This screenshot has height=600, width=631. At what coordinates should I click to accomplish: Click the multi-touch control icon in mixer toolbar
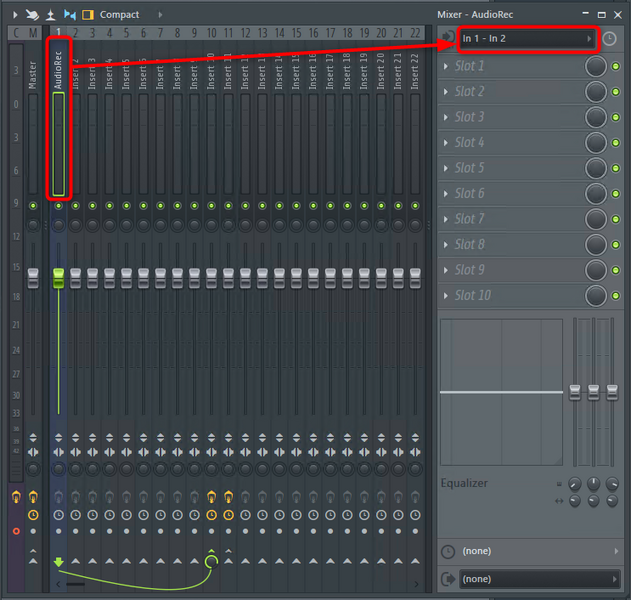click(x=32, y=15)
